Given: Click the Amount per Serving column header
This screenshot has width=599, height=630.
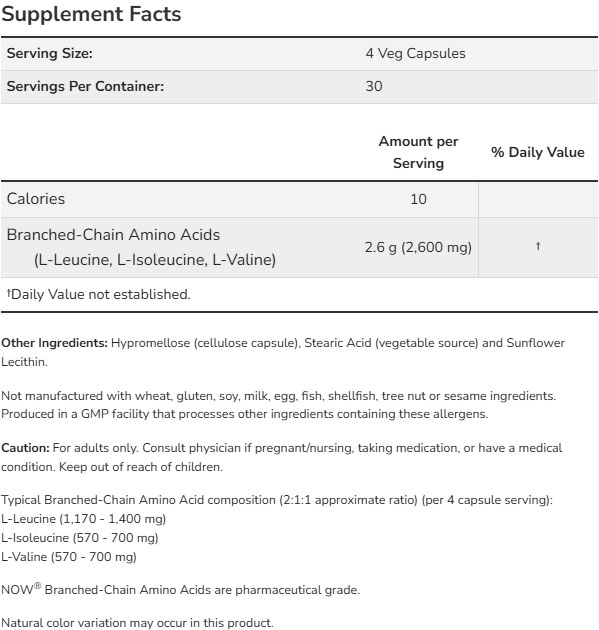Looking at the screenshot, I should [x=418, y=152].
